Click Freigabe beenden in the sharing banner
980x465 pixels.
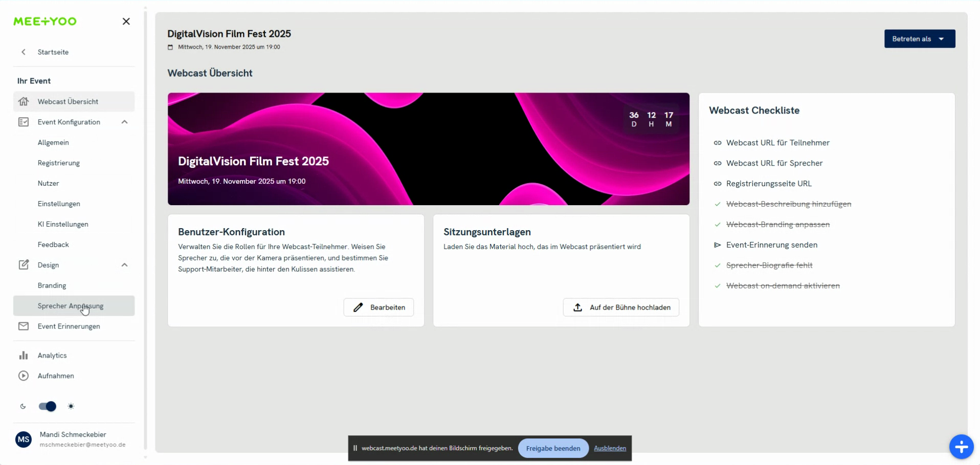point(552,448)
